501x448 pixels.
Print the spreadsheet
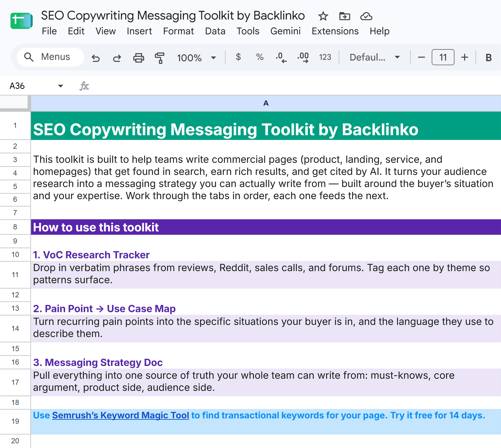click(x=138, y=58)
